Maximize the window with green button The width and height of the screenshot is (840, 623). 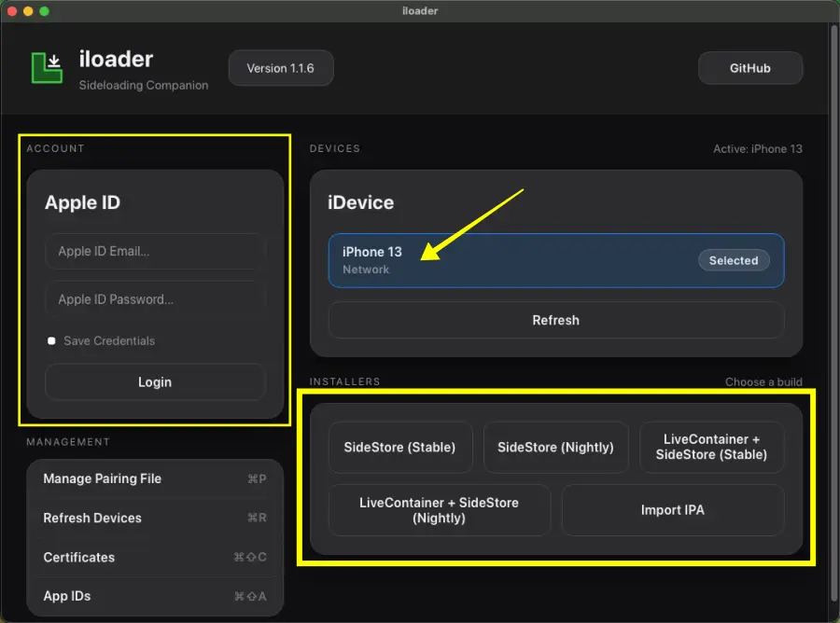pos(44,10)
